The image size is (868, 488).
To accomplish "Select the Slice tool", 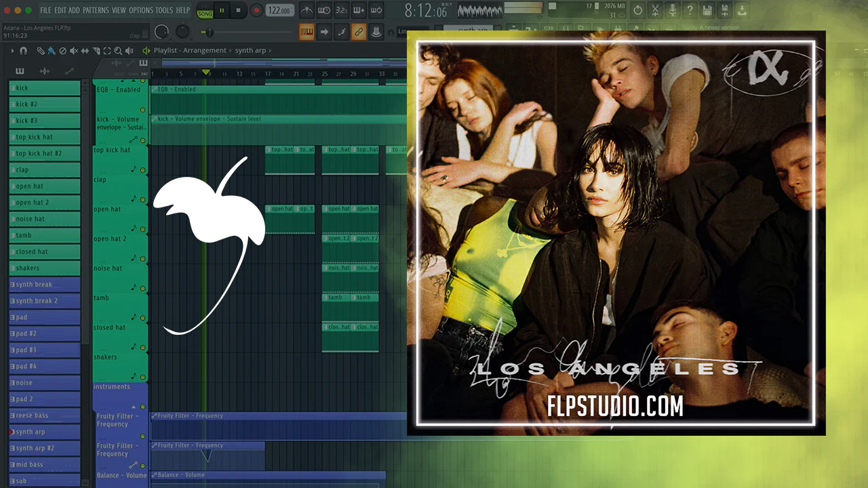I will point(96,51).
